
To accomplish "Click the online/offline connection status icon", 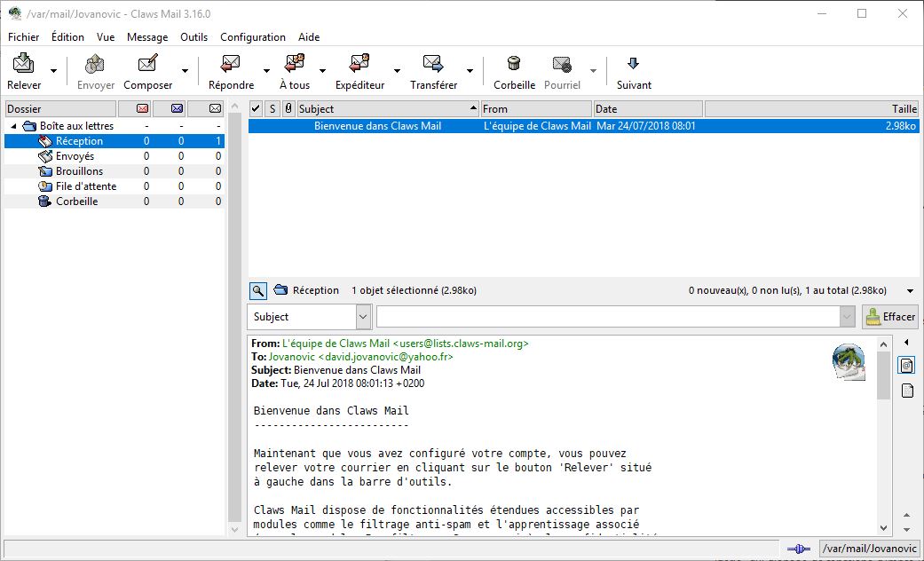I will coord(799,549).
